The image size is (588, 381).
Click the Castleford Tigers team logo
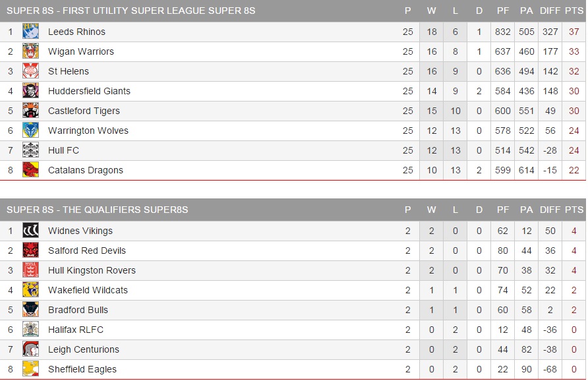(30, 111)
